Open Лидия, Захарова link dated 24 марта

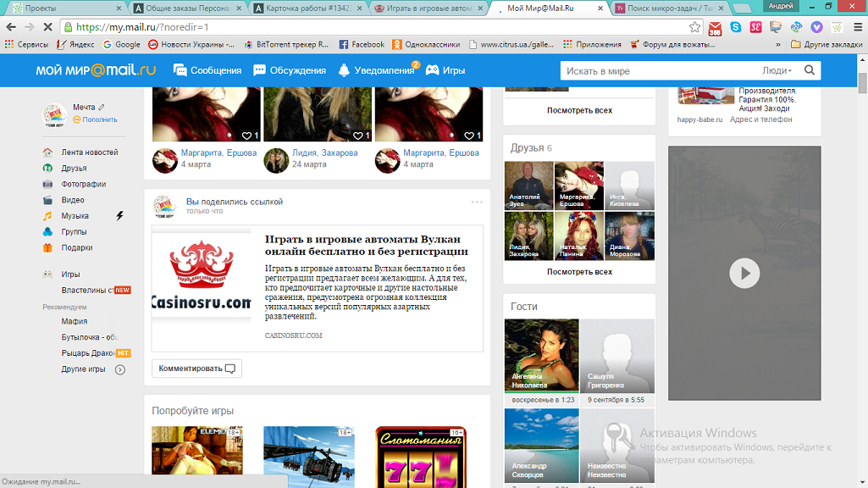[324, 152]
